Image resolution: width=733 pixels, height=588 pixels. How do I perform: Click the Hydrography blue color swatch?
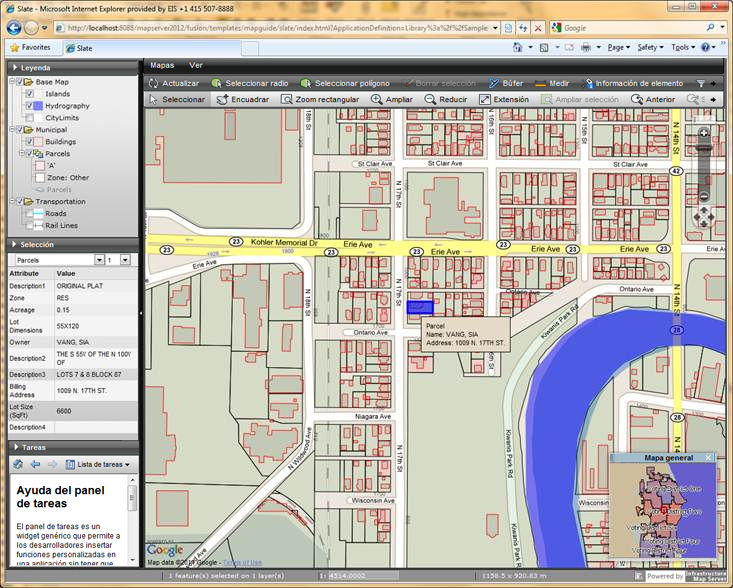click(38, 106)
